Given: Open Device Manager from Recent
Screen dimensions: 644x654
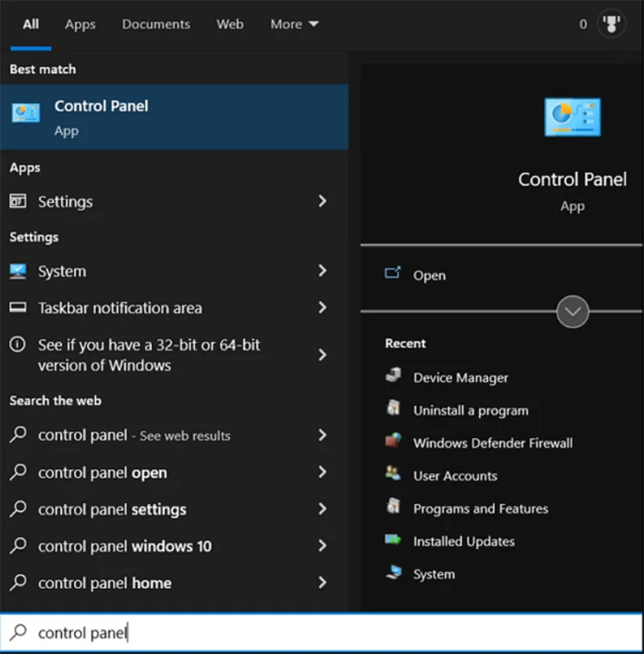Looking at the screenshot, I should click(x=460, y=378).
